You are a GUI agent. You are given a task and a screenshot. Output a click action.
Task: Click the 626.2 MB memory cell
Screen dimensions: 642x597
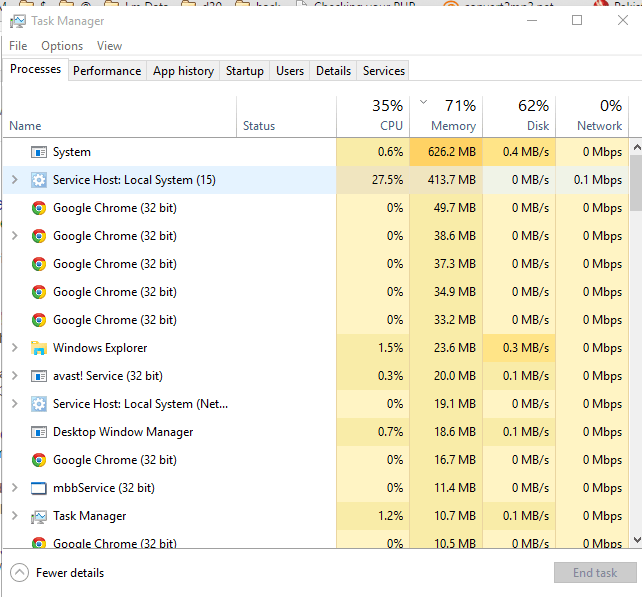(446, 152)
